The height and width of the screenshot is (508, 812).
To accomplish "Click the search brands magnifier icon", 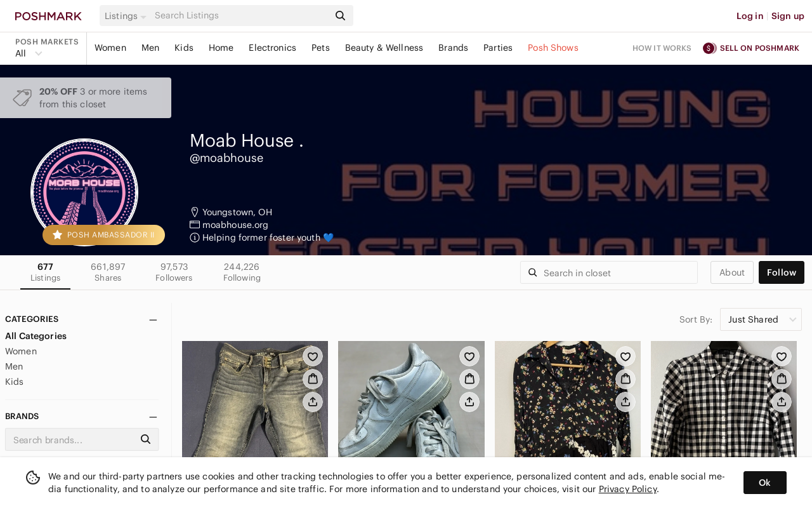I will [x=146, y=439].
